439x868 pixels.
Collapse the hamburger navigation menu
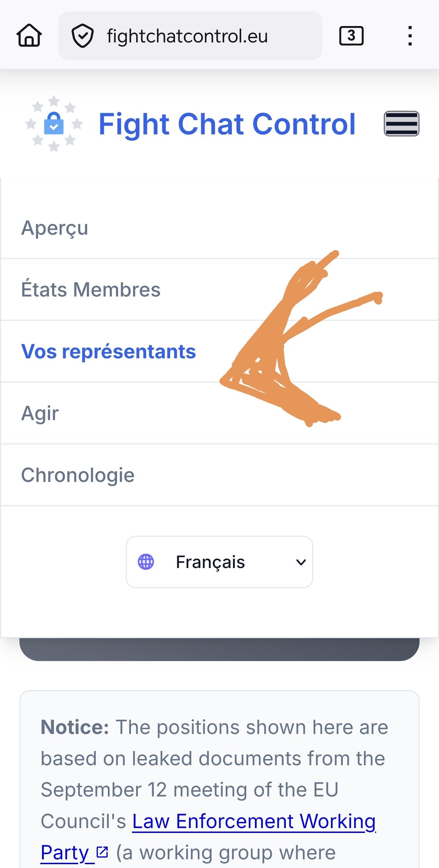pos(401,124)
